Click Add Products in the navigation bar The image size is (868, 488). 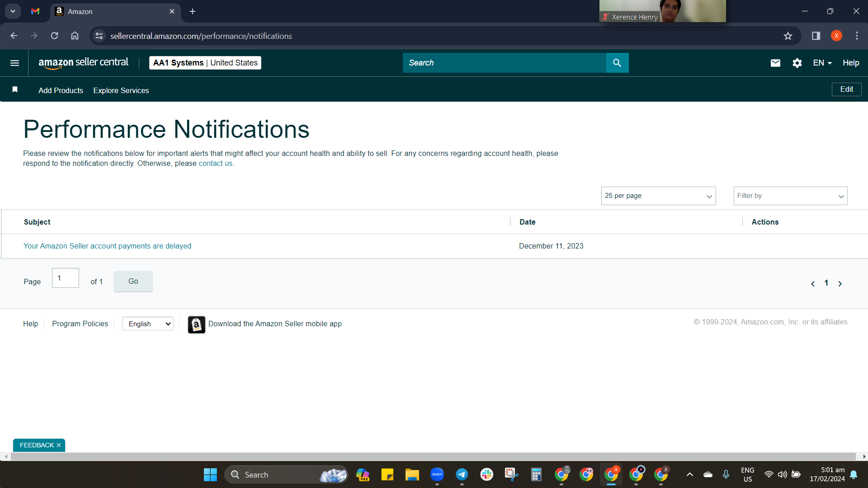(61, 90)
